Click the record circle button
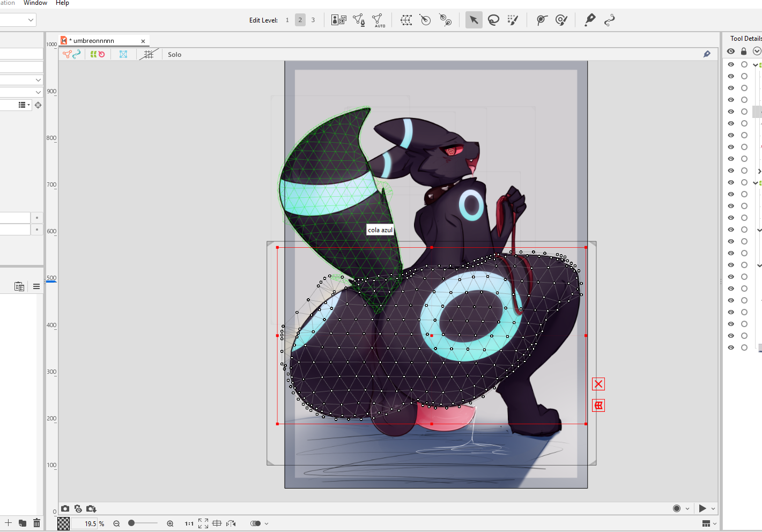 (677, 508)
